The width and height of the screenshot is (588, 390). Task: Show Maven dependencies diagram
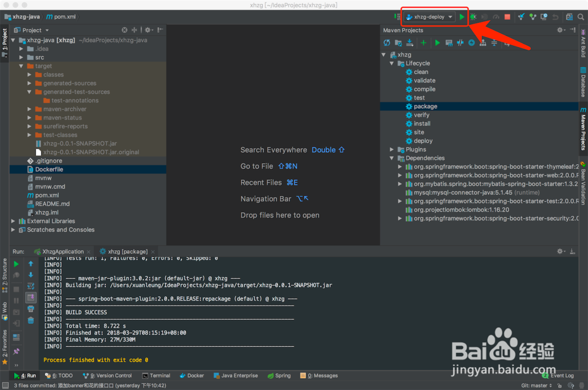click(x=483, y=43)
